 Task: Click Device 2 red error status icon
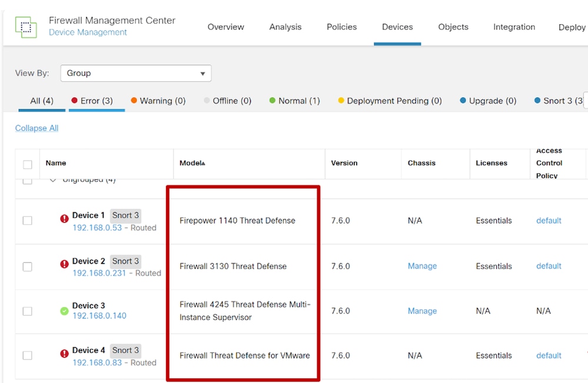[65, 264]
